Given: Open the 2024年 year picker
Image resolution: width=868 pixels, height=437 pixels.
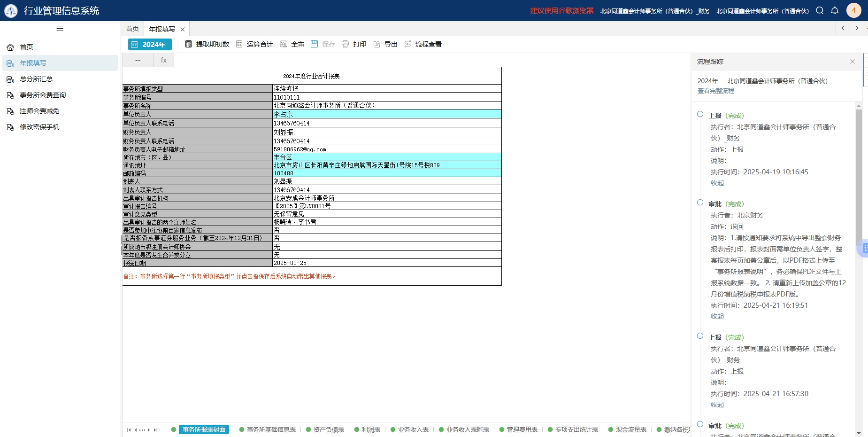Looking at the screenshot, I should point(150,44).
